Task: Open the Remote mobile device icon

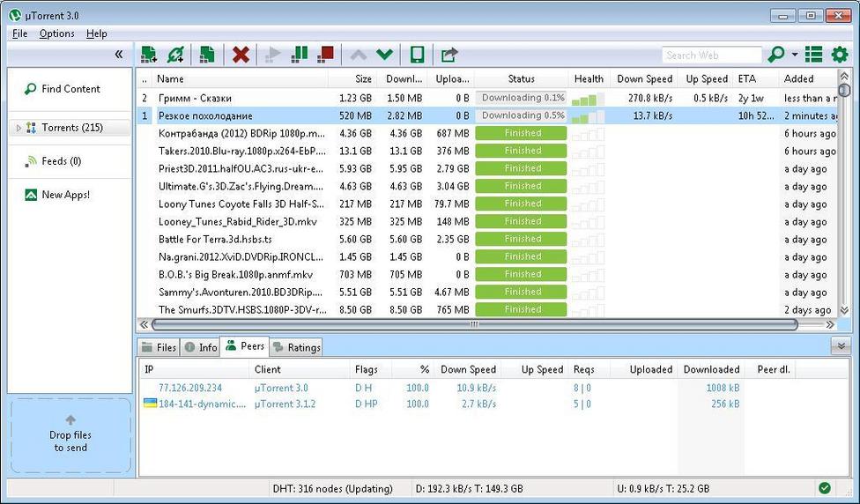Action: tap(418, 55)
